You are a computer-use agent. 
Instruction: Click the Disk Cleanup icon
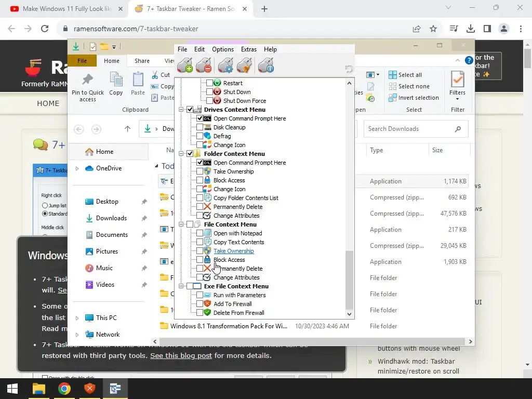[x=208, y=127]
